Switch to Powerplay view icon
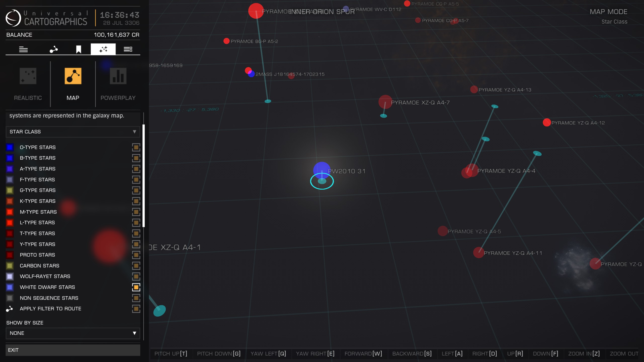 [x=118, y=76]
